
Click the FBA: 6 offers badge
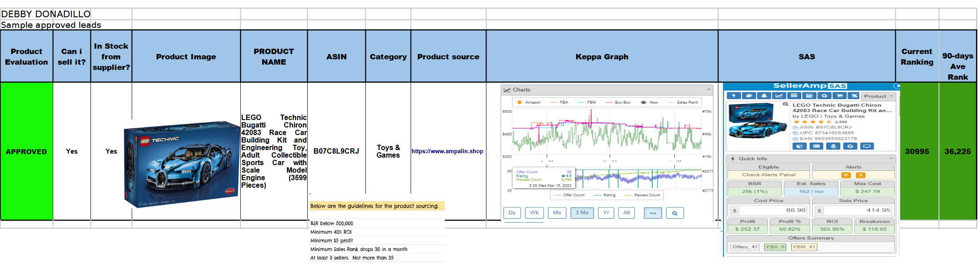(775, 247)
